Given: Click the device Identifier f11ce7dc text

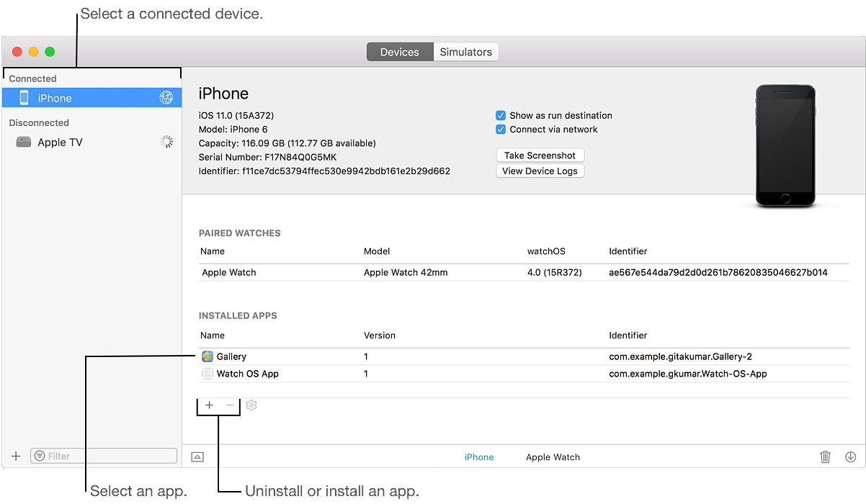Looking at the screenshot, I should 324,171.
